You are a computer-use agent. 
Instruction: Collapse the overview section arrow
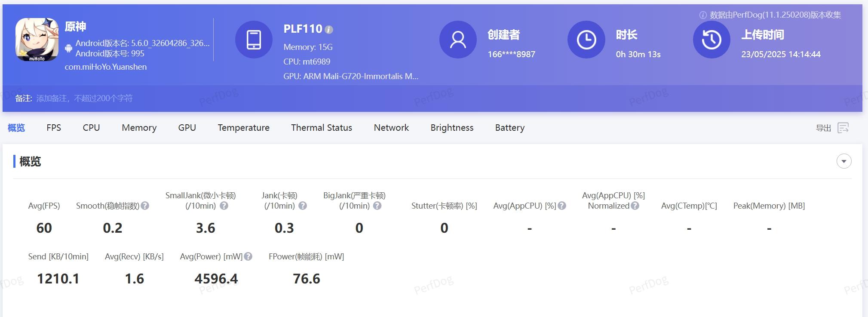click(843, 161)
